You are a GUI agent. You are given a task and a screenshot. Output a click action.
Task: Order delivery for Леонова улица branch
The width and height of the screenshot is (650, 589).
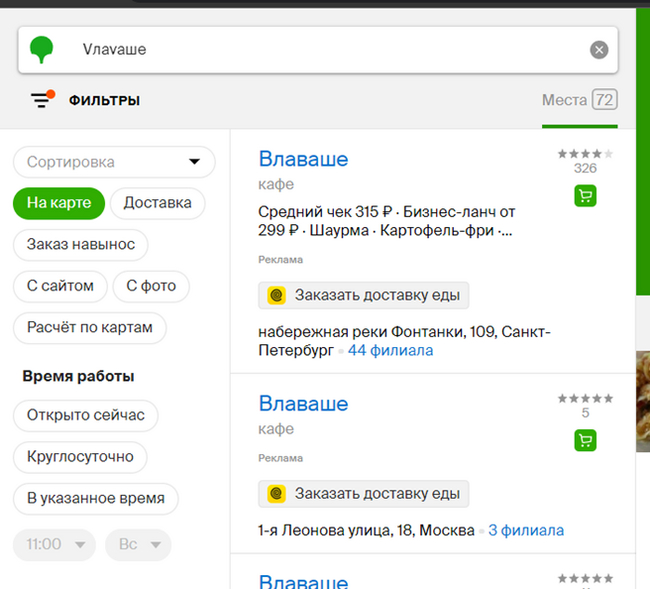pos(364,494)
